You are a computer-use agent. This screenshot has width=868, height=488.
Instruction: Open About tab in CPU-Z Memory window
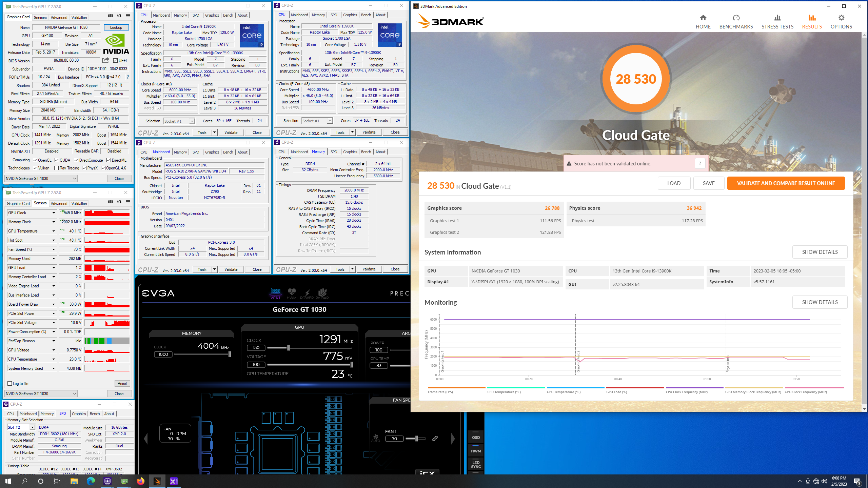[380, 151]
